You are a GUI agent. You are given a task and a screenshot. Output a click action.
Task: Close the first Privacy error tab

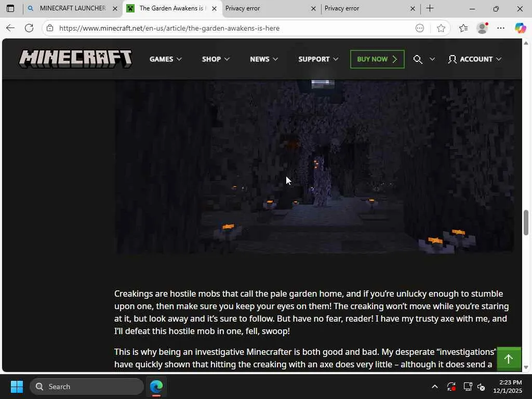click(313, 8)
